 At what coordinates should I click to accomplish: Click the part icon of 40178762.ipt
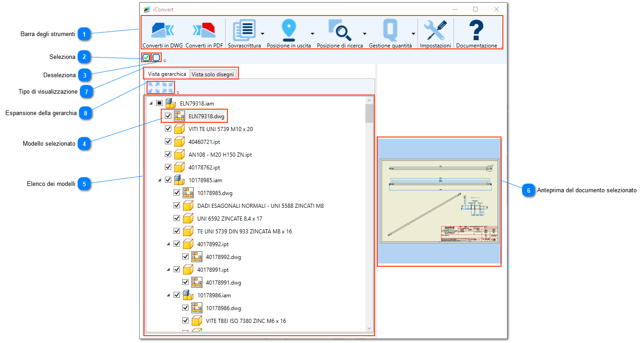coord(179,167)
